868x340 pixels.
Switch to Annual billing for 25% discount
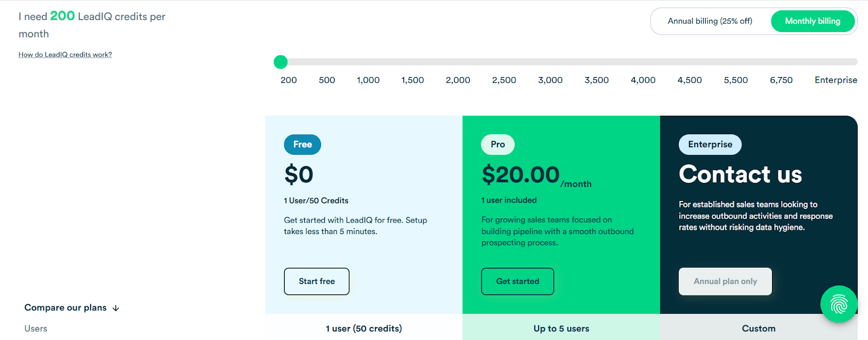(x=709, y=21)
